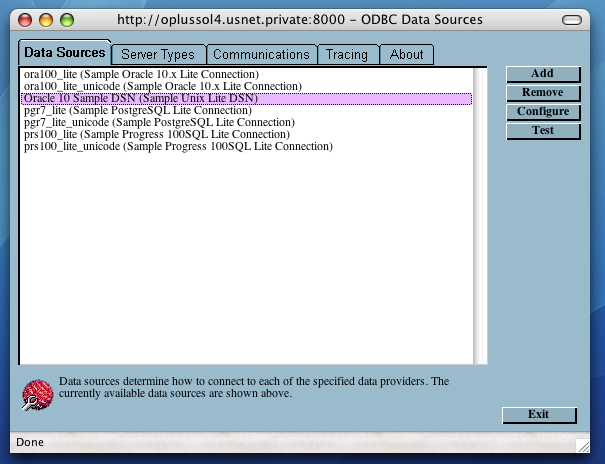Image resolution: width=605 pixels, height=464 pixels.
Task: Open the Communications tab
Action: click(x=261, y=55)
